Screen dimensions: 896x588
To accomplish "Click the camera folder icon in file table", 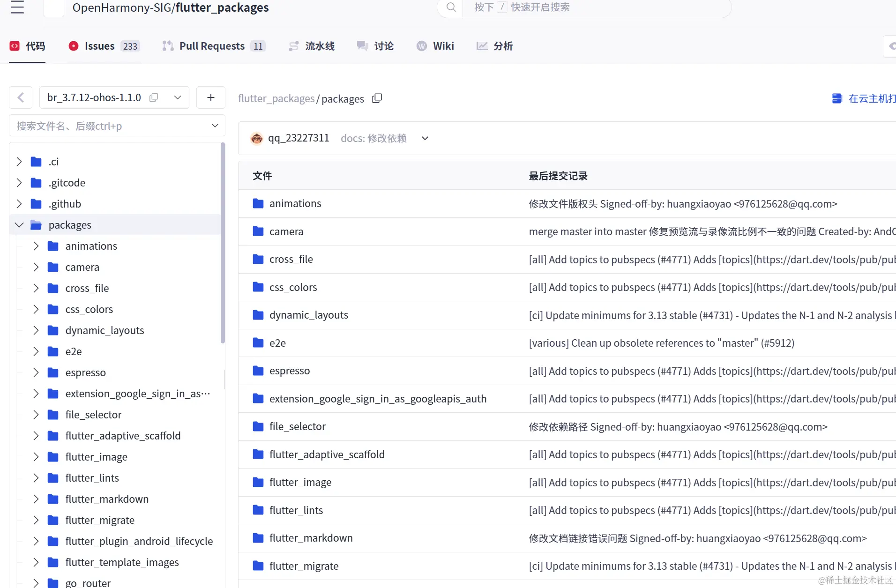I will click(x=258, y=231).
